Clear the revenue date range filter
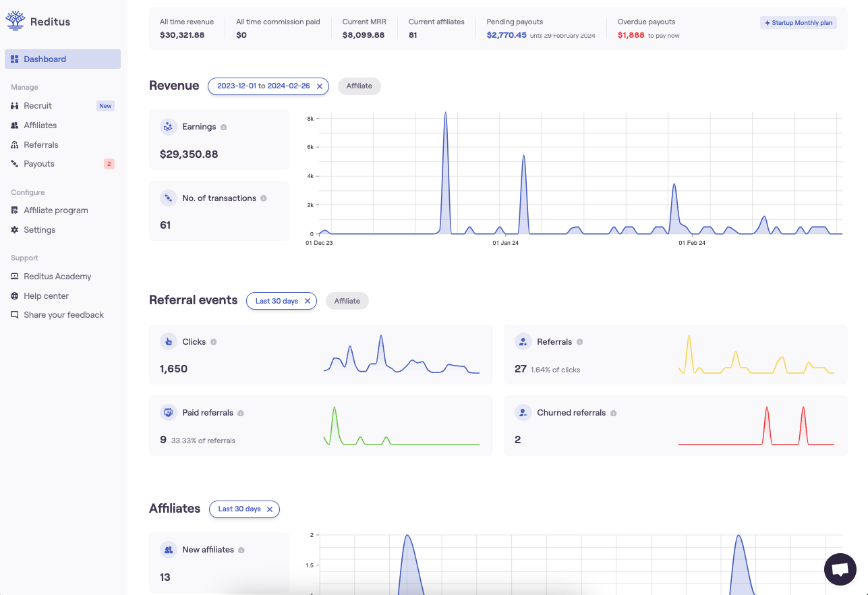 (x=320, y=86)
